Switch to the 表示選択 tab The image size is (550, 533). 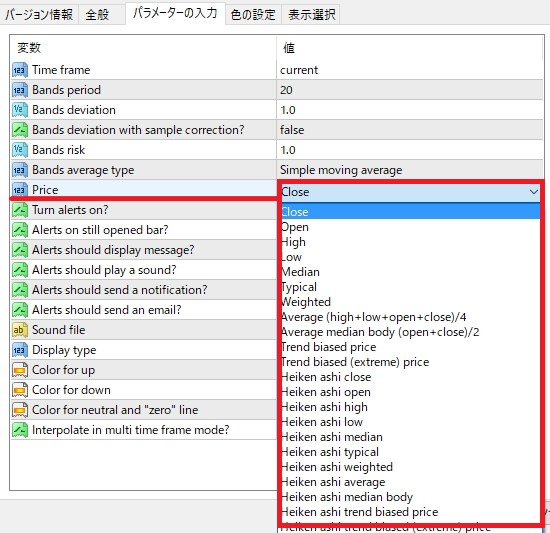pos(311,15)
